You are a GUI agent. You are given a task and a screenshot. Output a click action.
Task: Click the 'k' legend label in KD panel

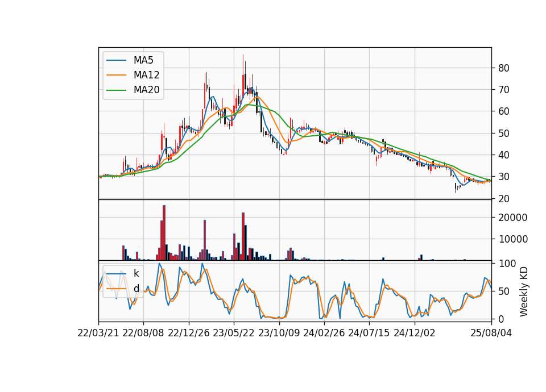pos(136,273)
